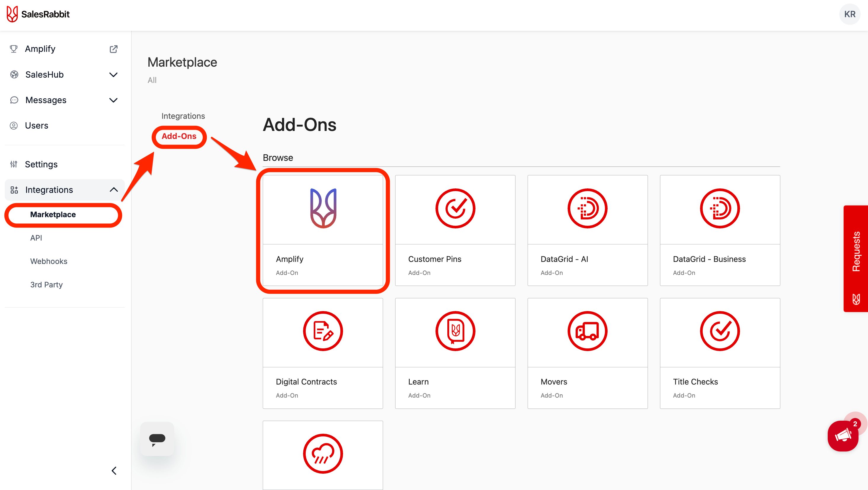Collapse the sidebar with the arrow
Image resolution: width=868 pixels, height=490 pixels.
pyautogui.click(x=114, y=470)
